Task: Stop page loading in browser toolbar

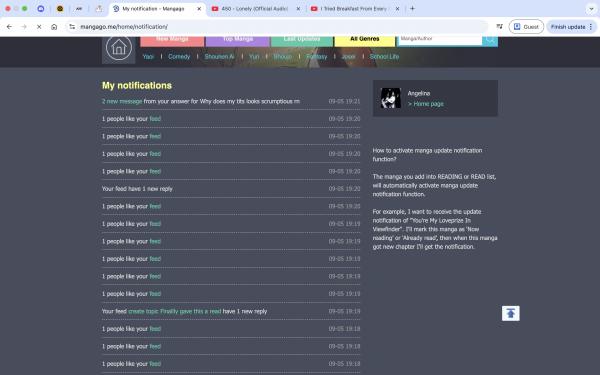Action: 39,27
